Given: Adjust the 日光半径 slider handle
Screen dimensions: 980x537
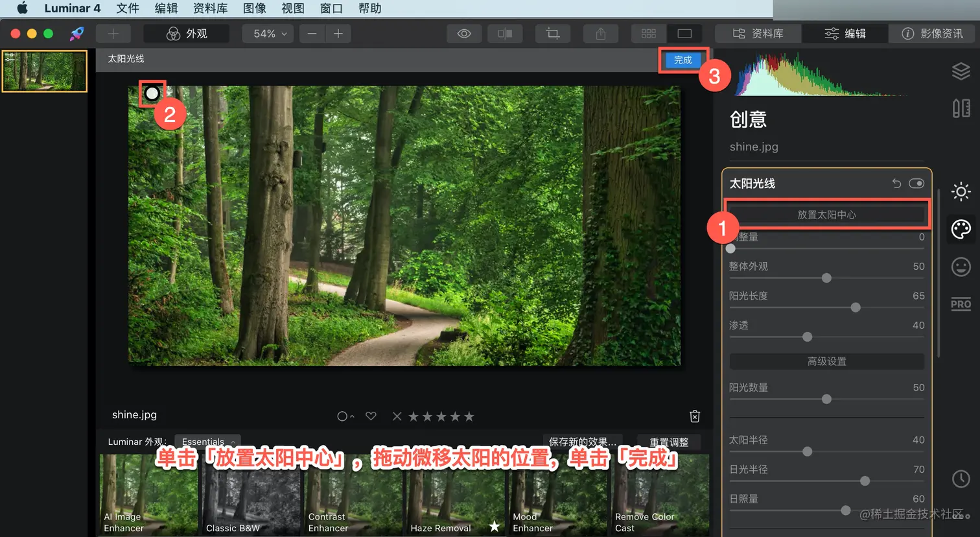Looking at the screenshot, I should point(865,481).
